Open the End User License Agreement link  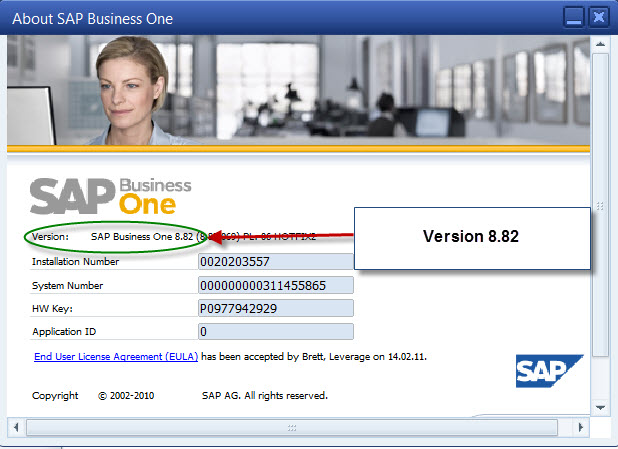tap(115, 356)
